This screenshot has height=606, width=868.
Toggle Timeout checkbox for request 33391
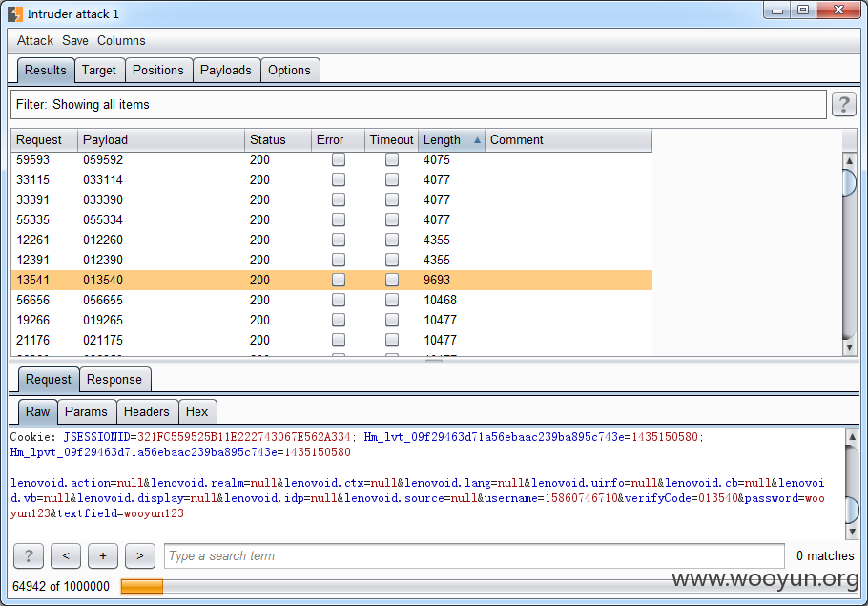tap(392, 199)
